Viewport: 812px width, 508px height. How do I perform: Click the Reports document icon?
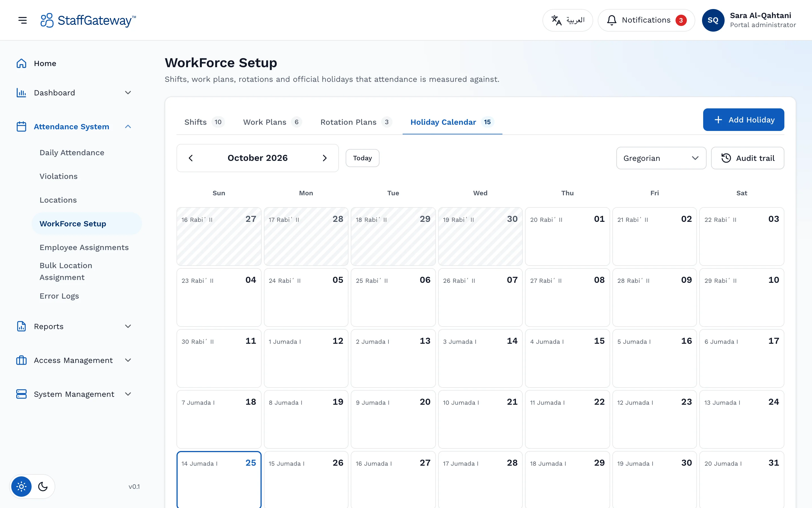click(21, 327)
